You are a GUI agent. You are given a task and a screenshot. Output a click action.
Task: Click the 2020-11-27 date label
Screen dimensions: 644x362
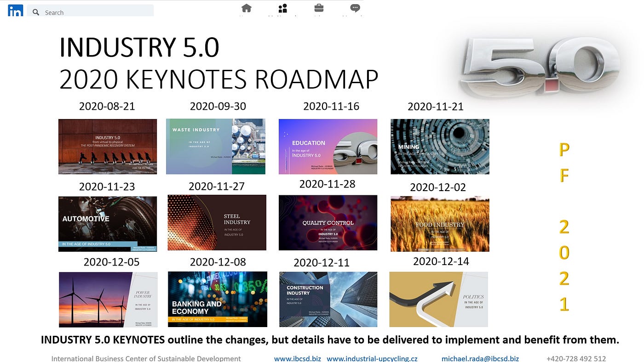click(217, 186)
